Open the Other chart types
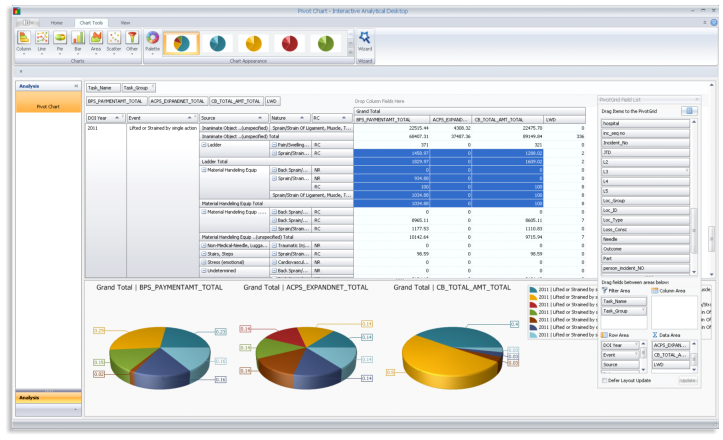Image resolution: width=723 pixels, height=440 pixels. (x=132, y=42)
